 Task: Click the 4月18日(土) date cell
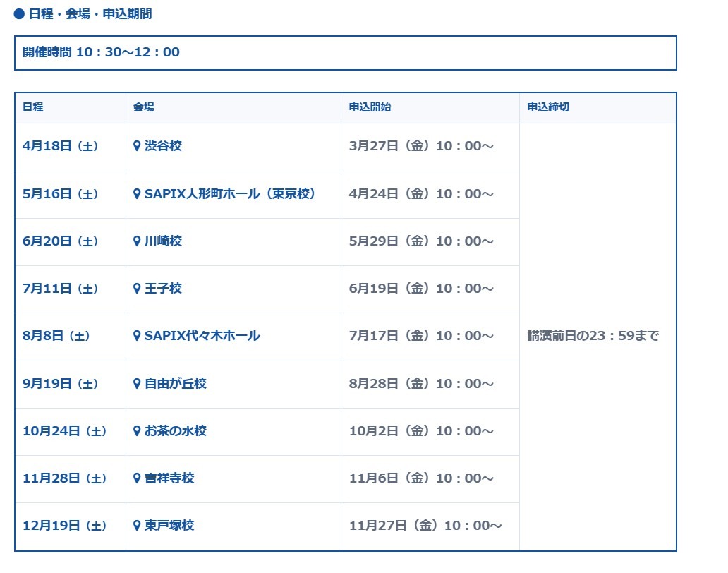coord(61,146)
